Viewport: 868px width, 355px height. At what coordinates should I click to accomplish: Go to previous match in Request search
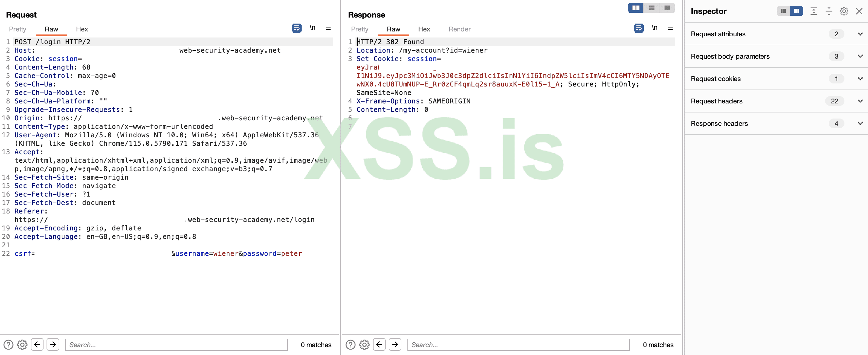click(x=37, y=344)
